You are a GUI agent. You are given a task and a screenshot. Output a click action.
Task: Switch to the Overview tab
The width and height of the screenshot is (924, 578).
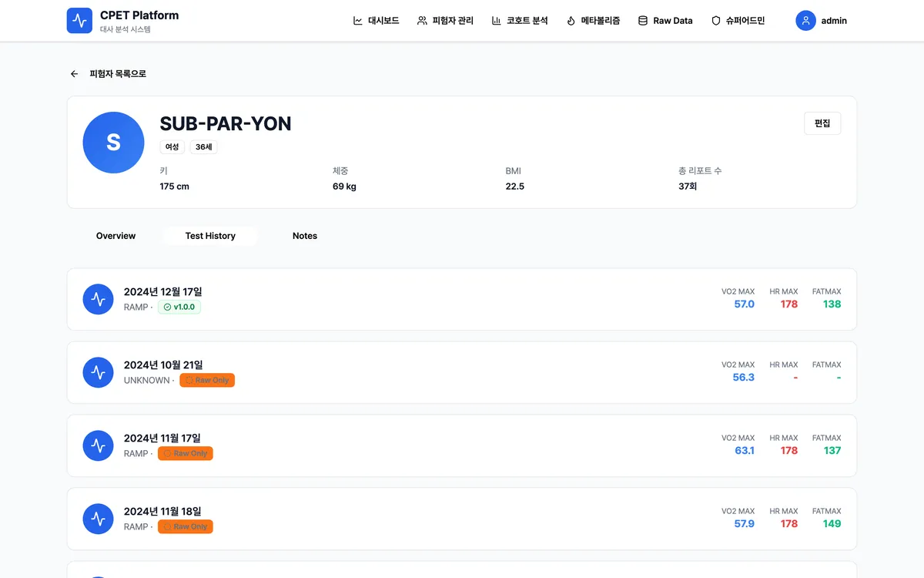tap(115, 236)
